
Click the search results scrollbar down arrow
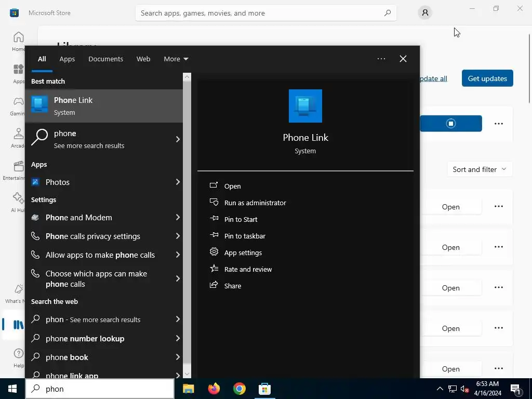(x=187, y=374)
